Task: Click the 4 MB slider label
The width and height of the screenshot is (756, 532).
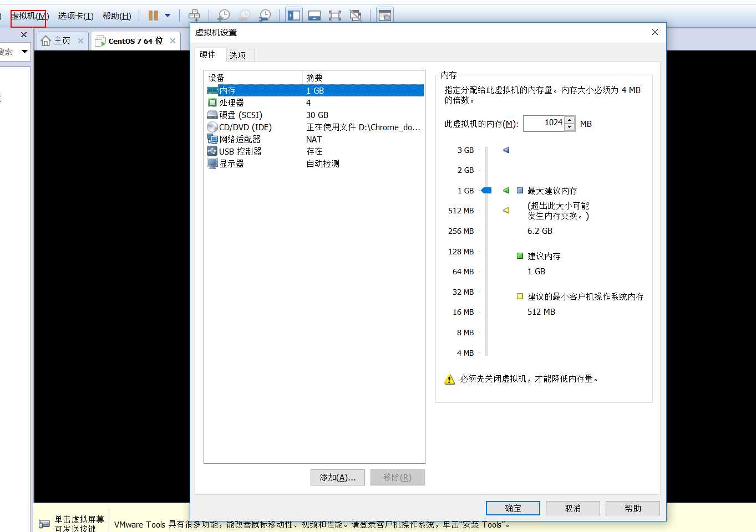Action: (465, 353)
